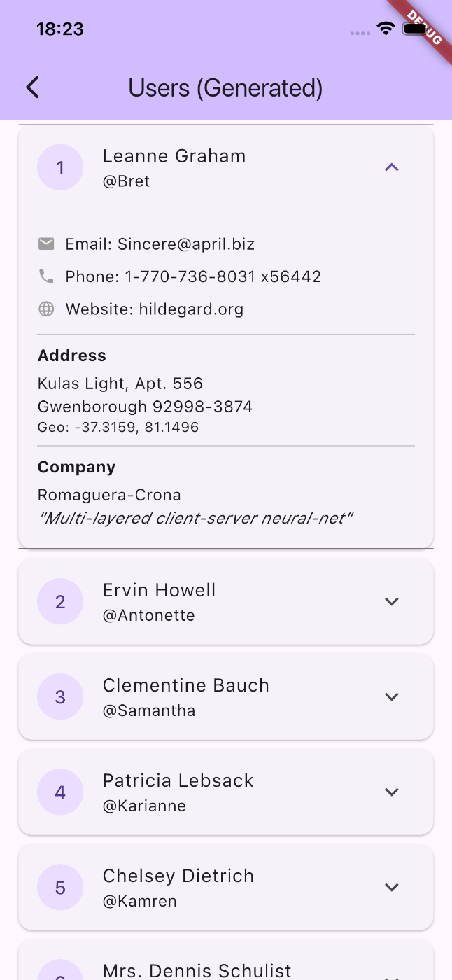
Task: Collapse Leanne Graham's card chevron
Action: (392, 167)
